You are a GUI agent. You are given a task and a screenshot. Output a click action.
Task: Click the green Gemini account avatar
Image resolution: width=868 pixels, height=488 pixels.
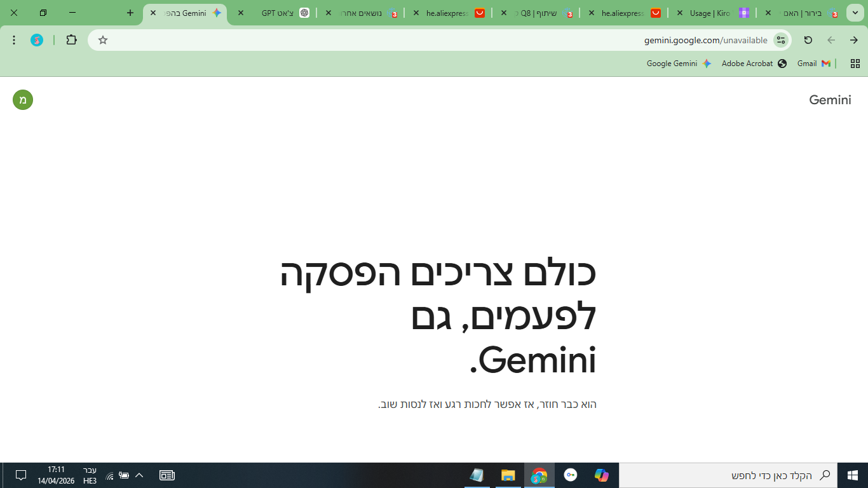coord(23,100)
